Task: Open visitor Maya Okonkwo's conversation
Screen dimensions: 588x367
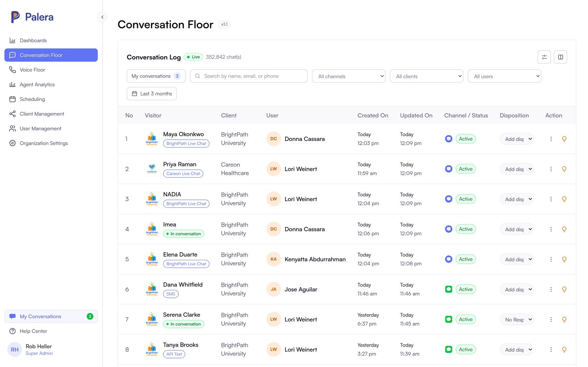Action: point(183,134)
